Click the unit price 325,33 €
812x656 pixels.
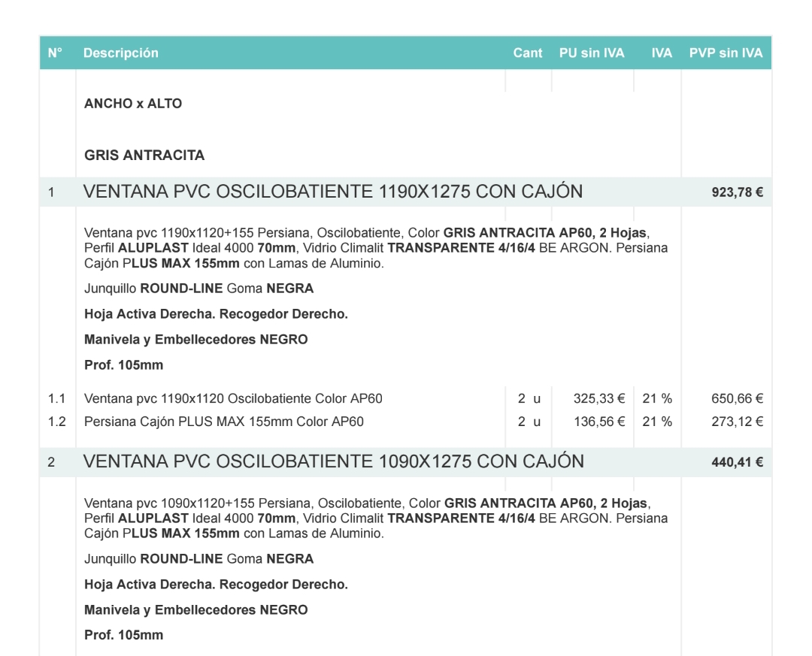point(599,399)
